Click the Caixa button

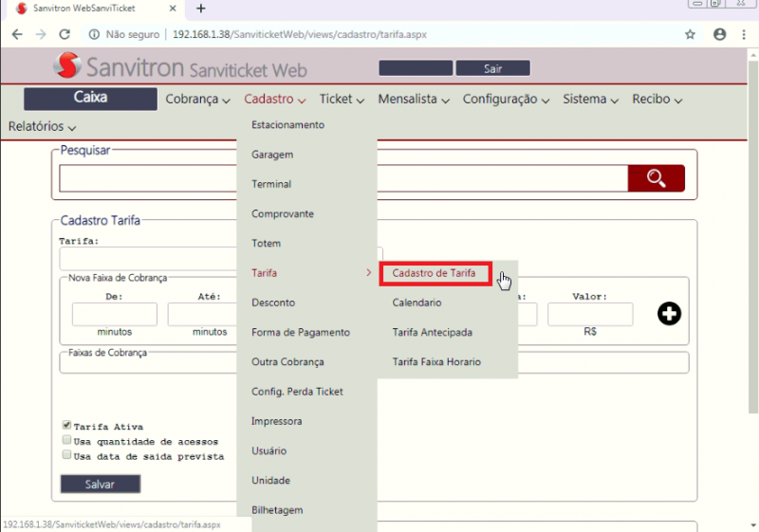(x=90, y=99)
